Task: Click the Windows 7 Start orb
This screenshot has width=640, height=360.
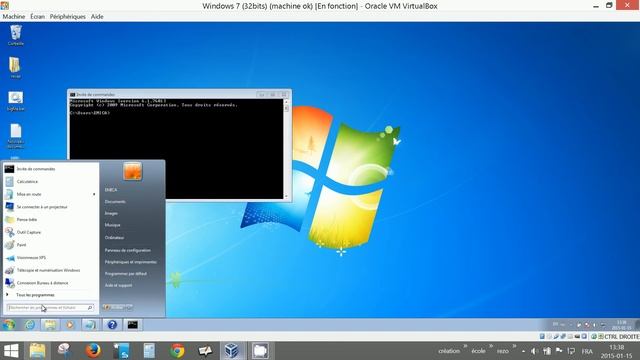Action: pos(9,325)
